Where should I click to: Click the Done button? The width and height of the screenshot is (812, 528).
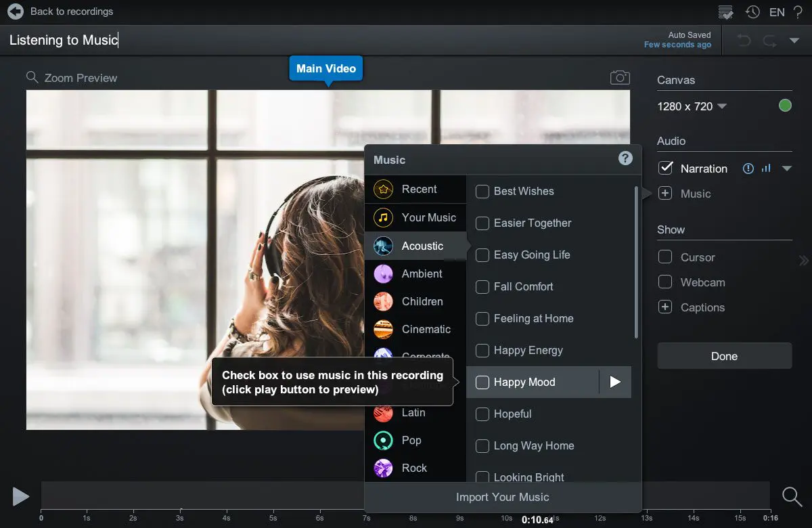tap(724, 355)
